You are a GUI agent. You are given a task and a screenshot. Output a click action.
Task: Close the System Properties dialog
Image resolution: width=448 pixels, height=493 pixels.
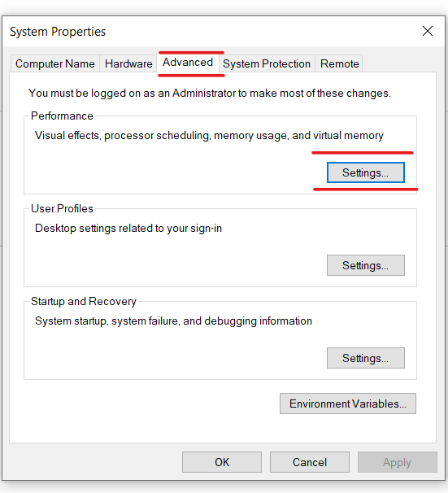click(x=428, y=31)
